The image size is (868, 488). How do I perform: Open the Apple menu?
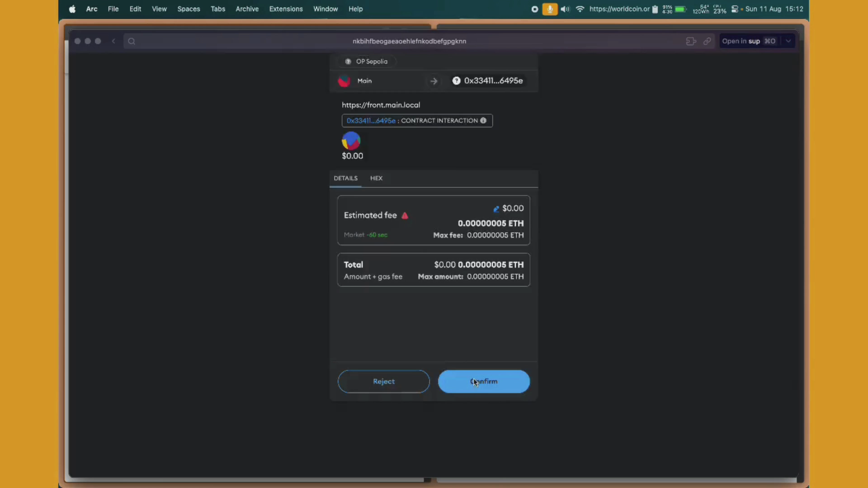tap(72, 9)
